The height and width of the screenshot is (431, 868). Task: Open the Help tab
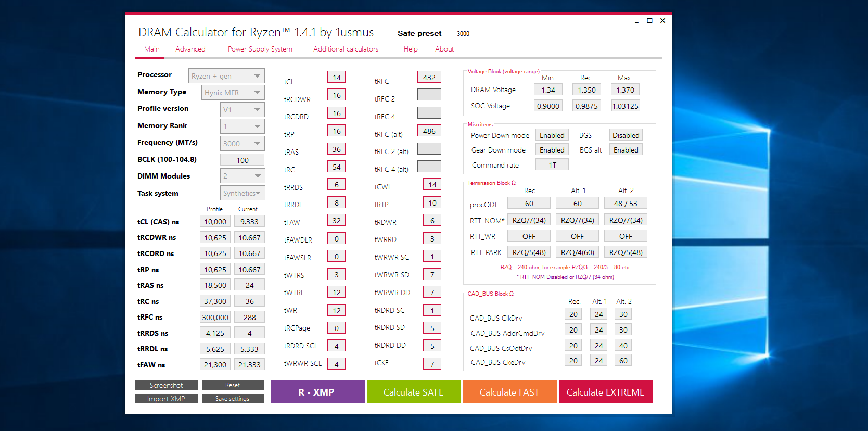pyautogui.click(x=411, y=49)
